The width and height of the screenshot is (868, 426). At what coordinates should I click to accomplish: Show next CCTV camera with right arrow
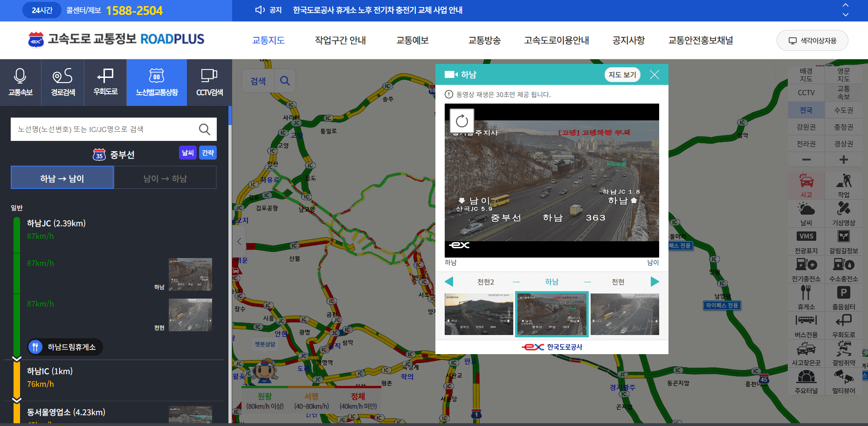click(654, 281)
